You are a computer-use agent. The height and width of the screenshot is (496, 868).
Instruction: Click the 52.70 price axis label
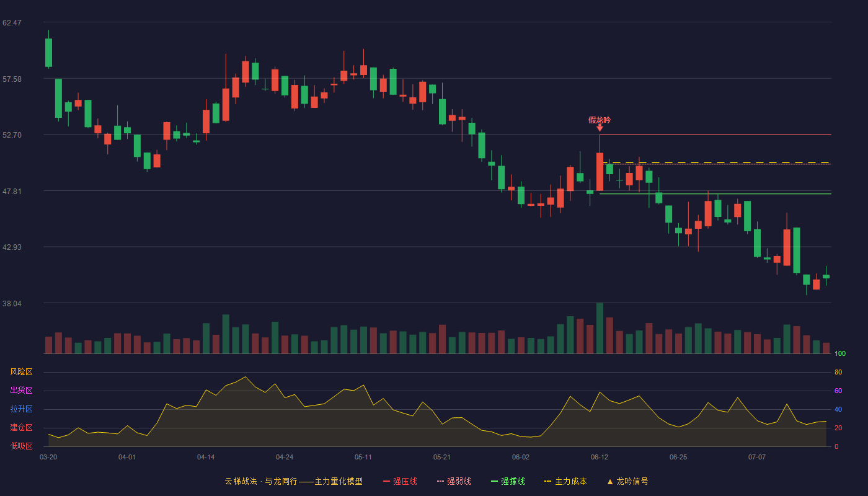click(x=12, y=135)
